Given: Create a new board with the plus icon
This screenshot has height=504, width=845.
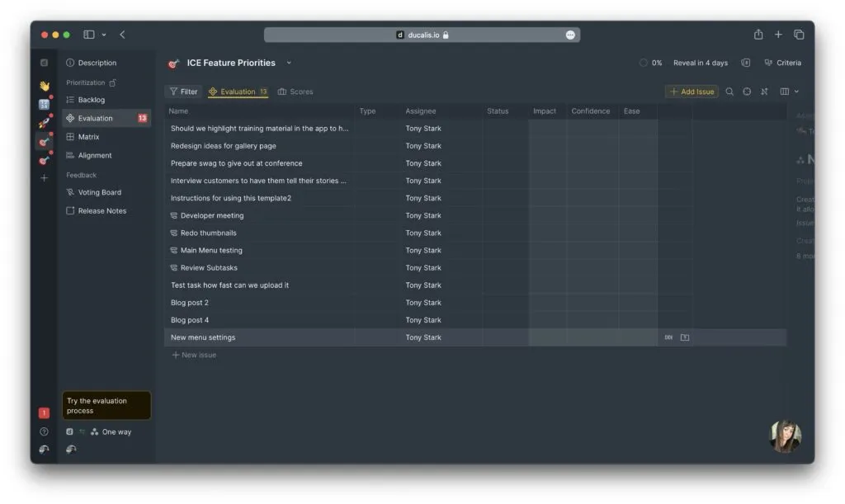Looking at the screenshot, I should tap(44, 177).
